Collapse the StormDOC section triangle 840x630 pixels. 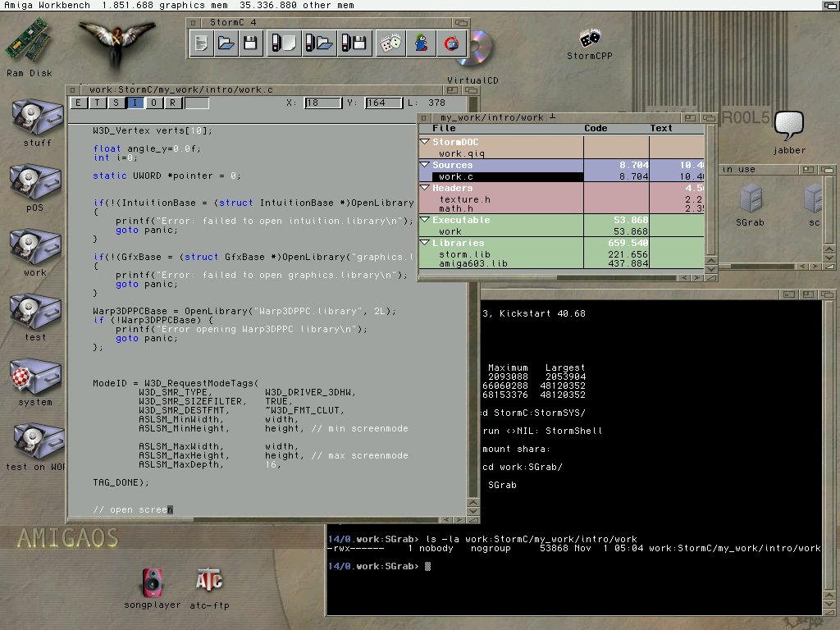[x=425, y=141]
